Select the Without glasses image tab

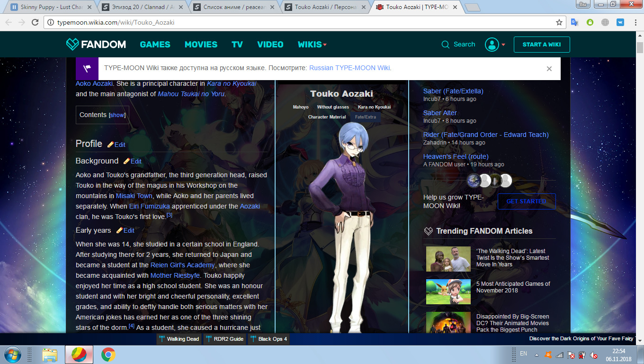[333, 107]
